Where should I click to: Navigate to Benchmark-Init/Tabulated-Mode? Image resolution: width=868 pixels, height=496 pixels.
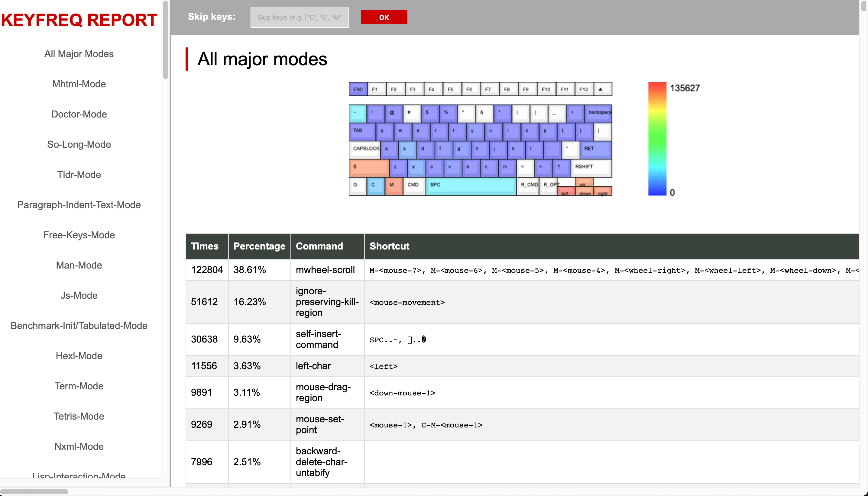[79, 325]
